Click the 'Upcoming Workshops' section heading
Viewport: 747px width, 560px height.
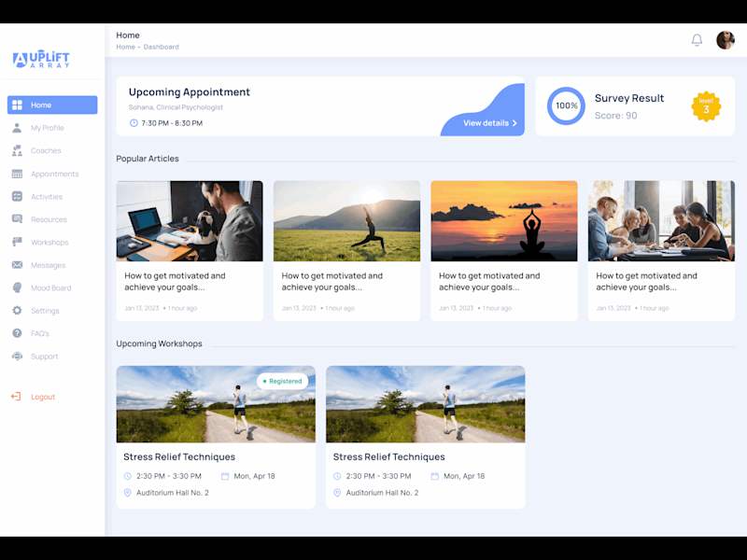(x=159, y=343)
